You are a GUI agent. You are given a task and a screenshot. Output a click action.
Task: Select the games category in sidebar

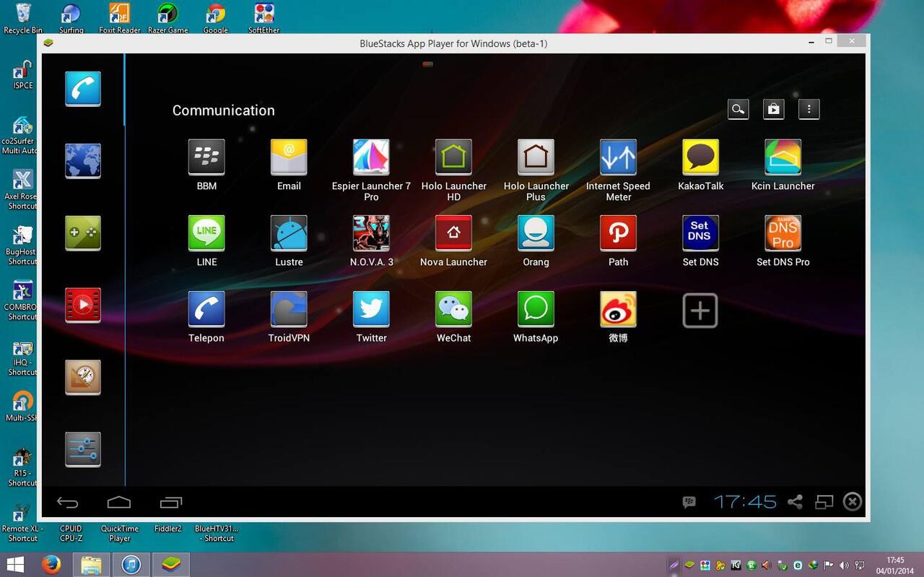83,233
